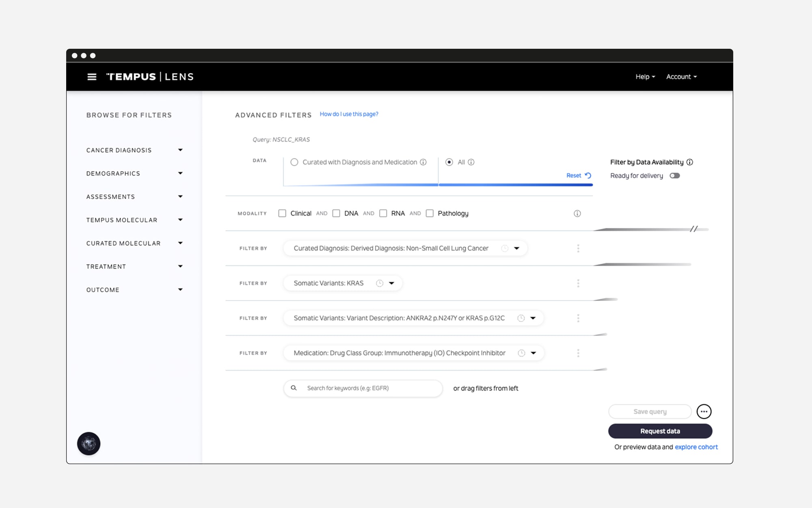Follow the explore cohort link
Image resolution: width=812 pixels, height=508 pixels.
click(696, 447)
